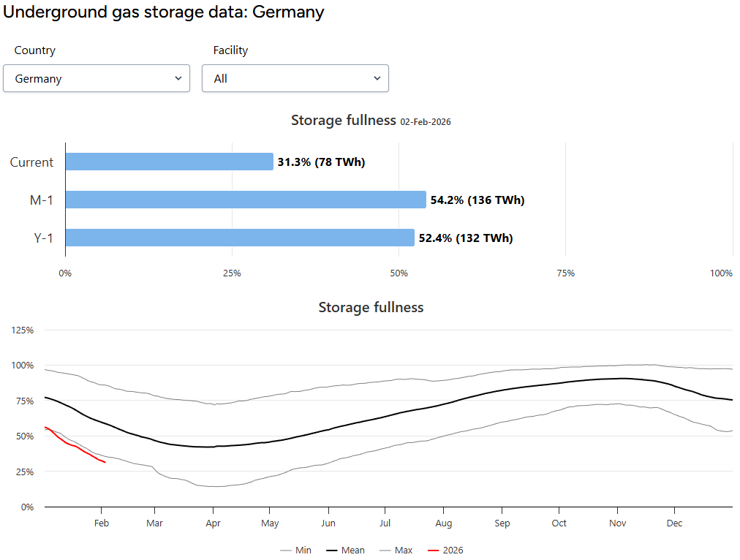740x560 pixels.
Task: Hide the Max series via the legend
Action: 396,550
